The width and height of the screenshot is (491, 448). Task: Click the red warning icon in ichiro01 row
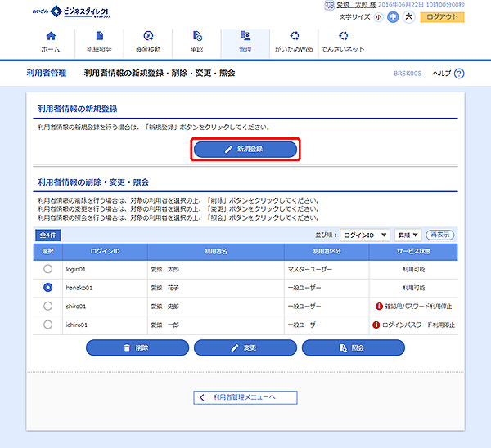[x=376, y=325]
